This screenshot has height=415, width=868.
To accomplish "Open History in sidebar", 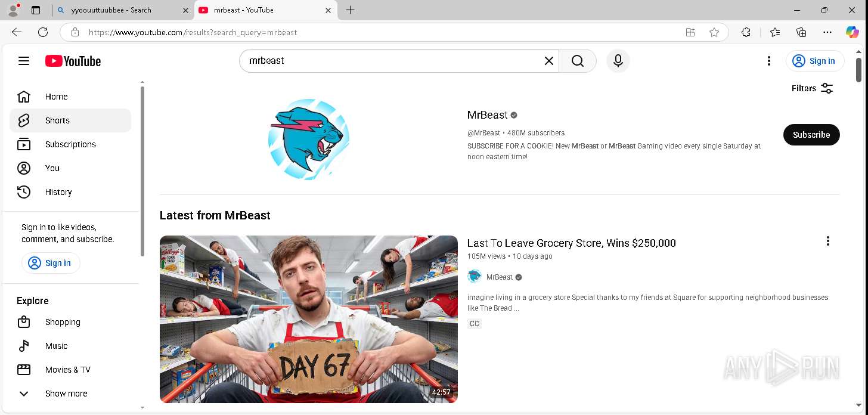I will click(x=70, y=192).
